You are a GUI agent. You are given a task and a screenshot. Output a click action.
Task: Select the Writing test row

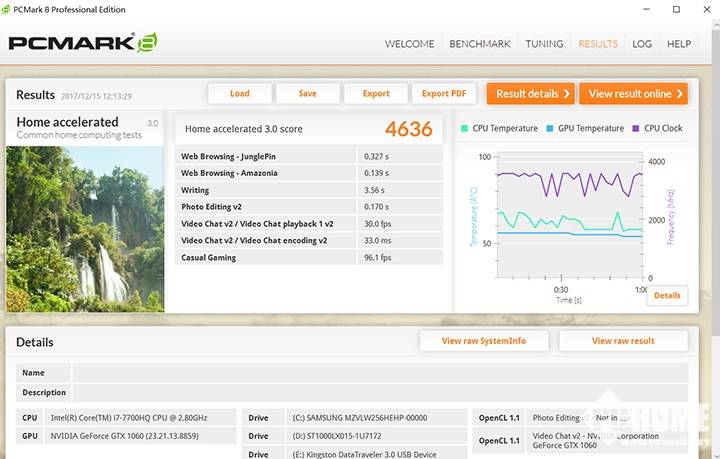309,190
